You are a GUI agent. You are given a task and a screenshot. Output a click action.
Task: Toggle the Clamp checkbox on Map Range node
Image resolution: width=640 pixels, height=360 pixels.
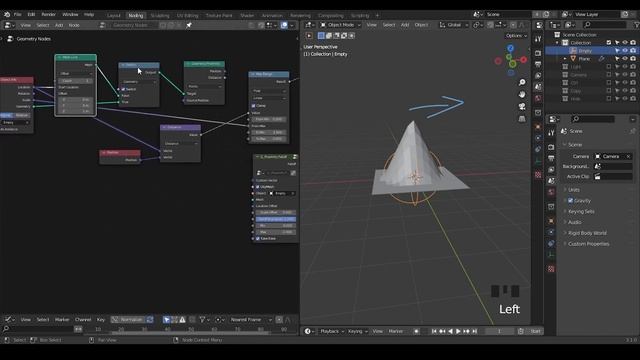click(253, 106)
